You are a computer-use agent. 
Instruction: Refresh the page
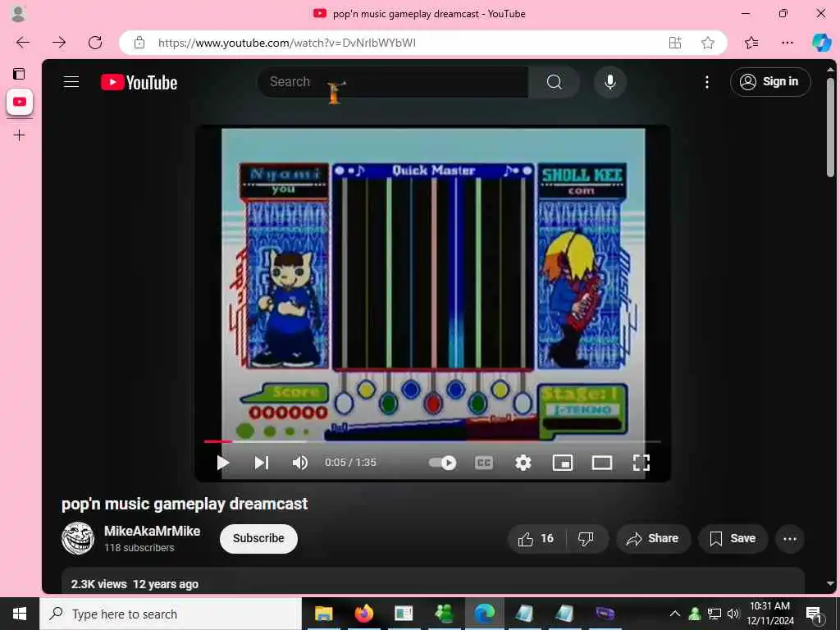click(95, 43)
